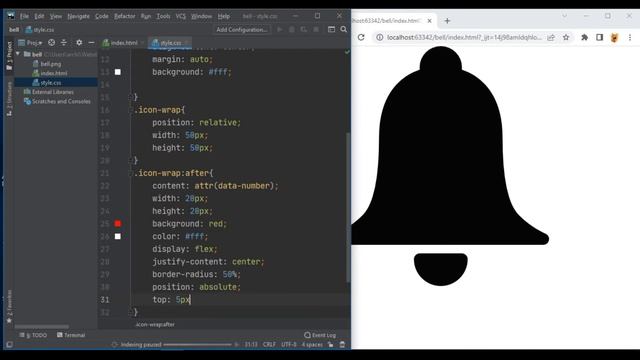Open Chrome three-dot menu

630,37
